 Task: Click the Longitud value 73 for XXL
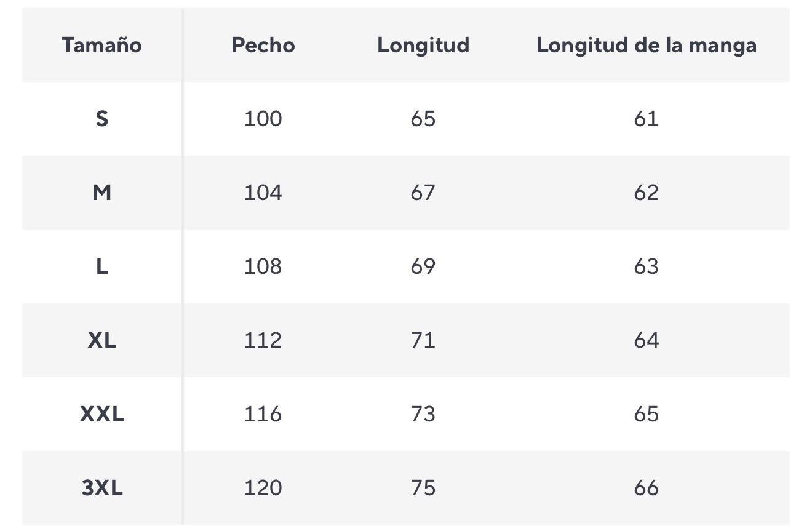(423, 414)
